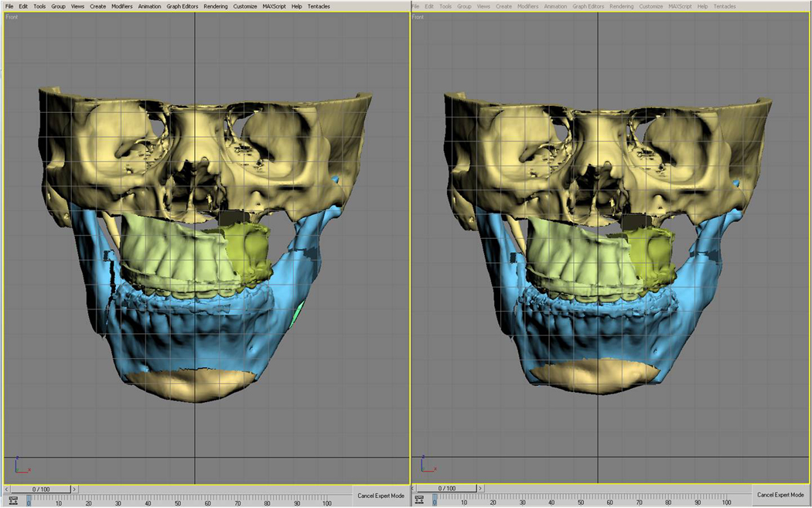This screenshot has height=508, width=812.
Task: Click the left '0 / 100' time slider handle
Action: click(41, 489)
